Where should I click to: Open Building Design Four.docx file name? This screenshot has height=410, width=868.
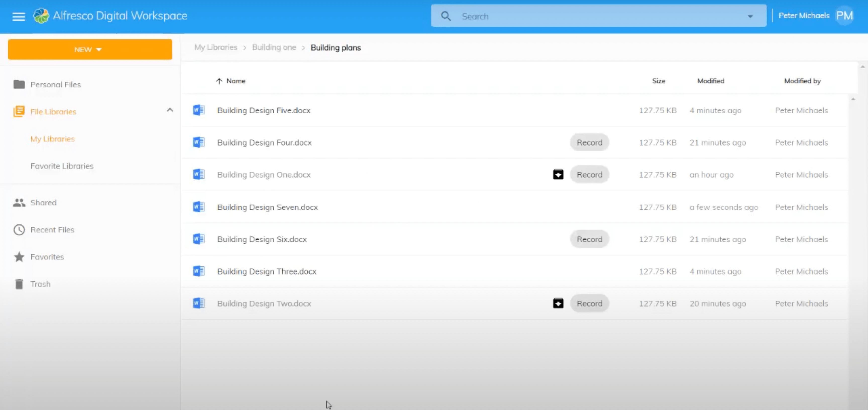(264, 143)
